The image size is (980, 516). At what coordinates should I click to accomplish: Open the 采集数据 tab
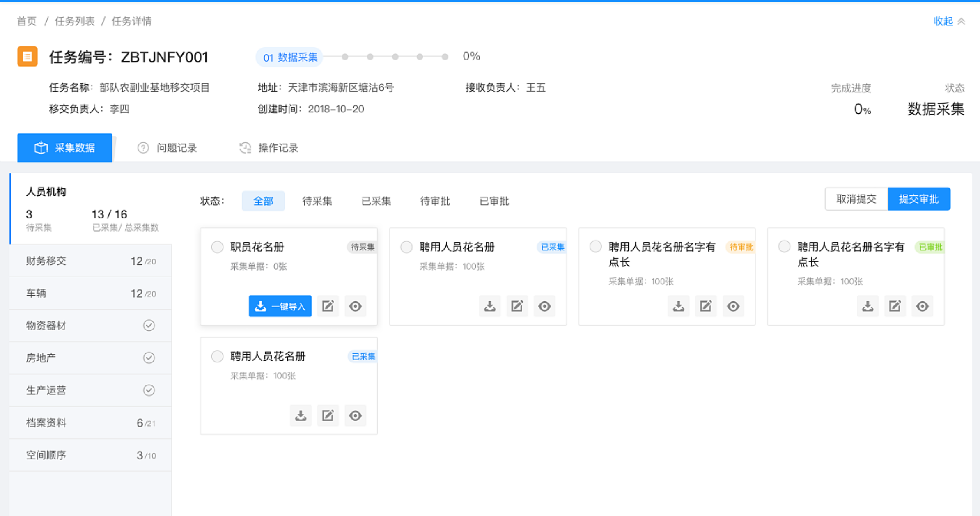[64, 148]
